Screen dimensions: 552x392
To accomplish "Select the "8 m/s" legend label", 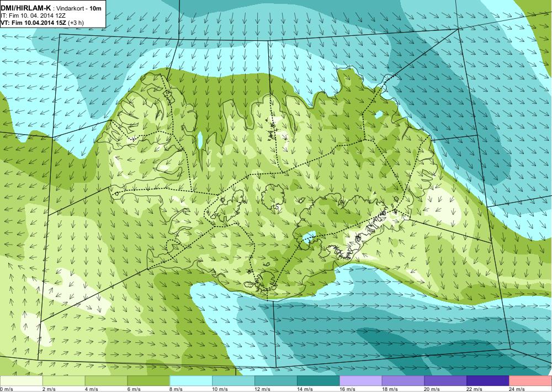I will 177,389.
